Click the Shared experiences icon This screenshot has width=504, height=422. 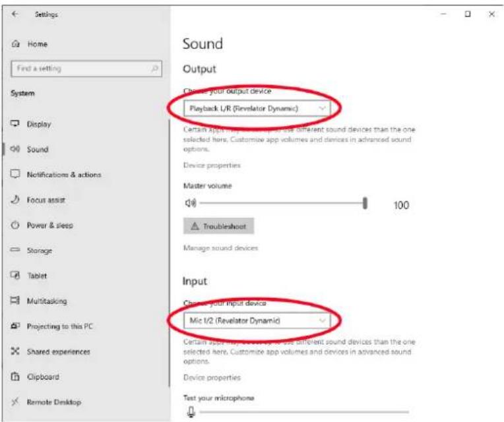15,351
